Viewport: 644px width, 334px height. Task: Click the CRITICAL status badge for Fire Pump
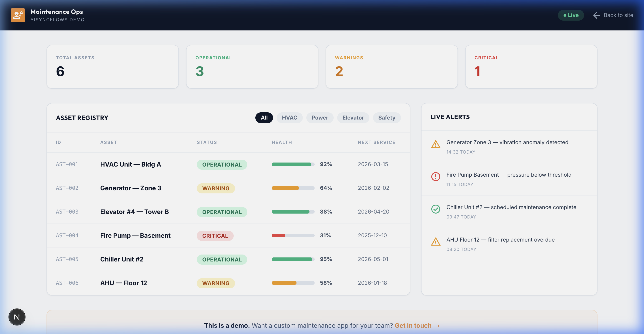pos(215,236)
